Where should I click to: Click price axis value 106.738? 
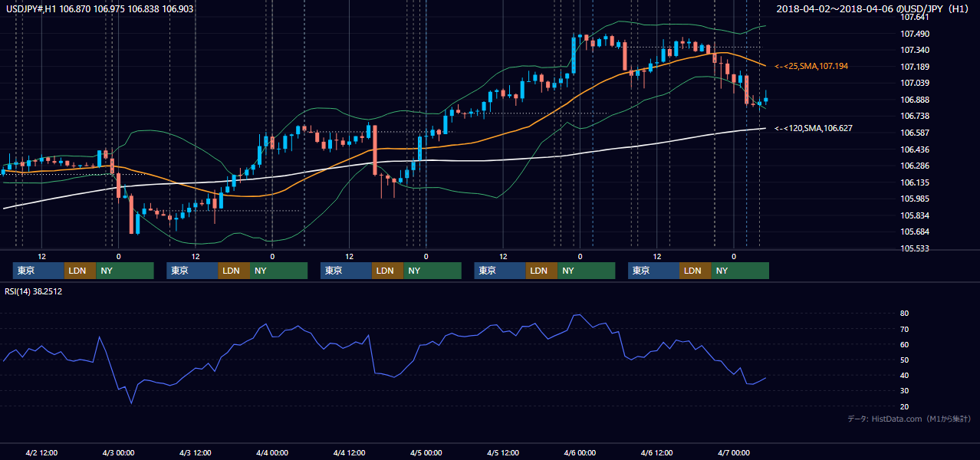tap(916, 116)
